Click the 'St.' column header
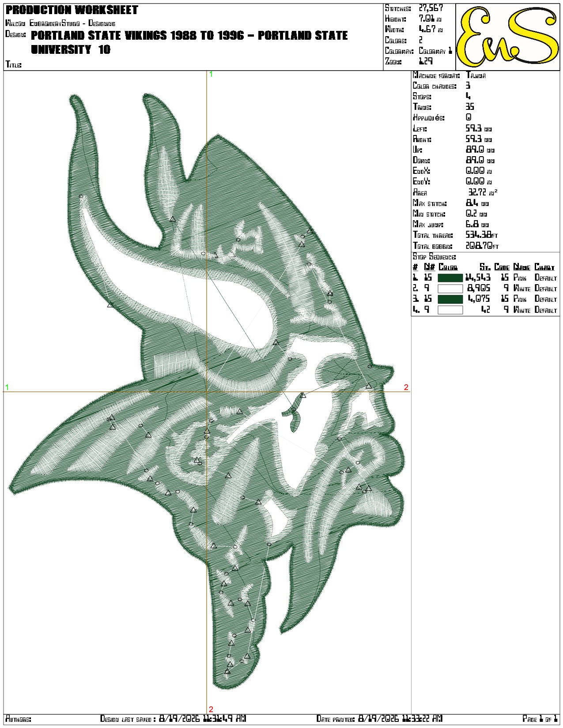Viewport: 563px width, 728px height. pos(485,267)
